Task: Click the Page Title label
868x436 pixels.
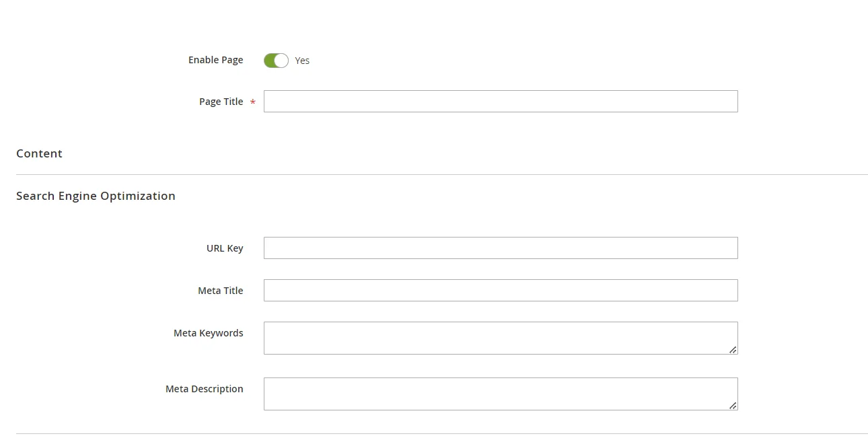Action: coord(221,101)
